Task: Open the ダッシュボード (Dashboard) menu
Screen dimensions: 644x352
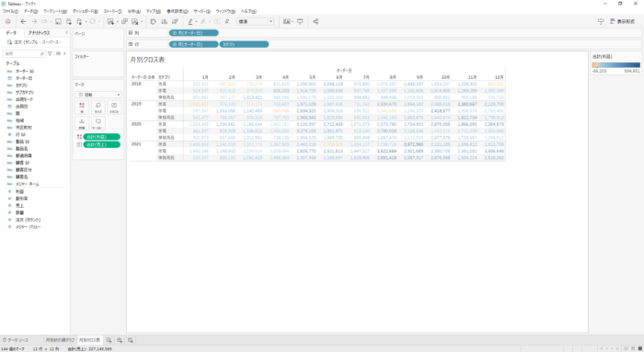Action: point(86,11)
